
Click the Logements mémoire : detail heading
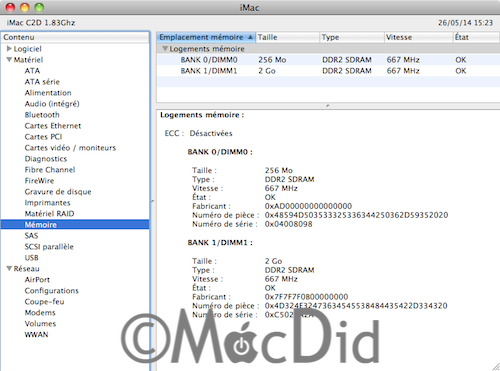[x=202, y=115]
